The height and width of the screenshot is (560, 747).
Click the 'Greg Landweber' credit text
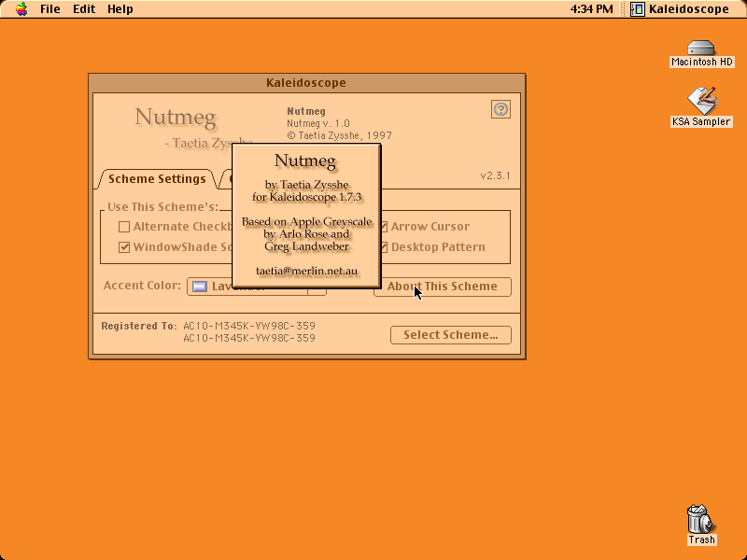coord(306,246)
